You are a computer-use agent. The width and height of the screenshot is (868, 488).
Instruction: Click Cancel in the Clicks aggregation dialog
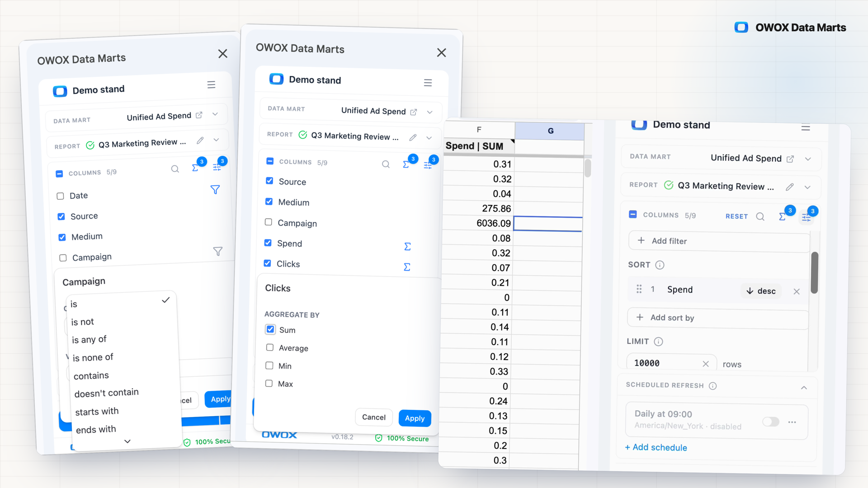pos(374,417)
